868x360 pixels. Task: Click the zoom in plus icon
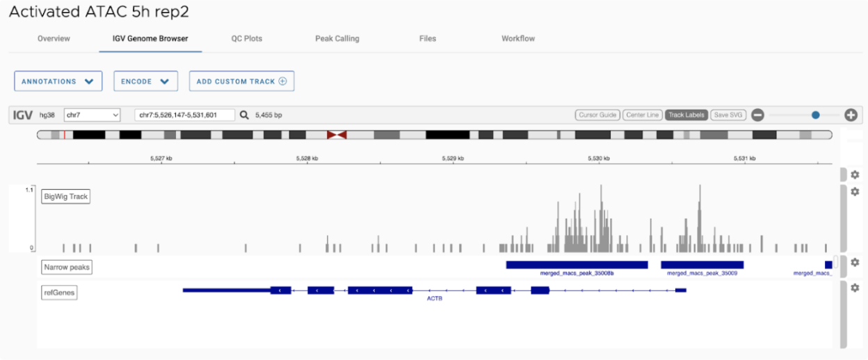click(x=851, y=115)
